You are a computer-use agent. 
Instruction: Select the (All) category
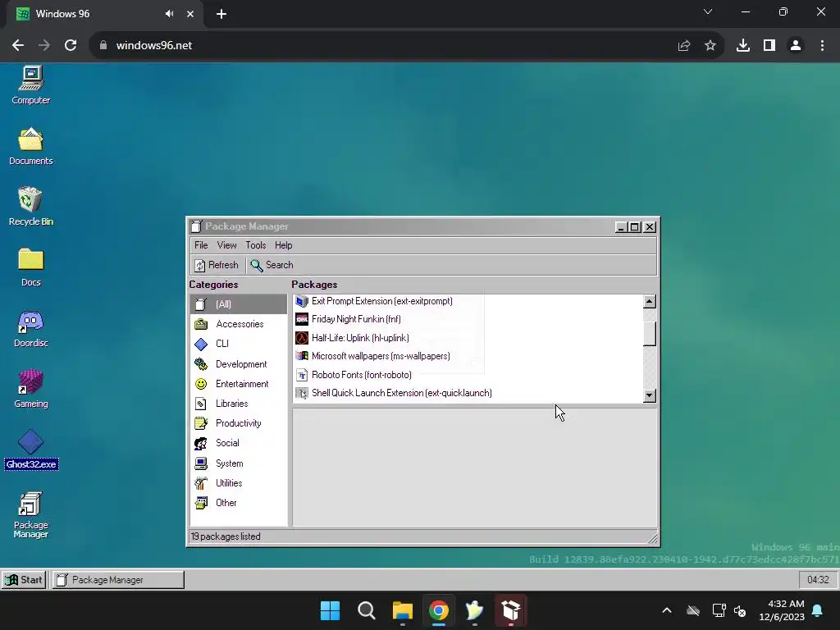239,304
